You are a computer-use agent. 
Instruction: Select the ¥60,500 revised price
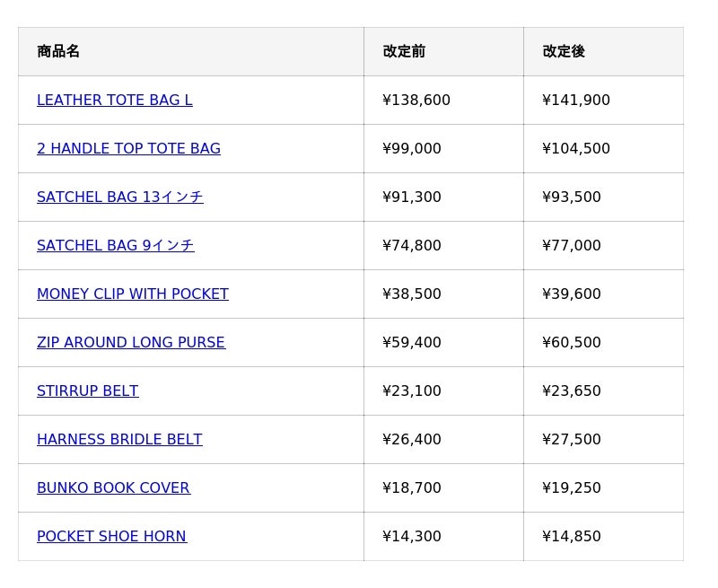572,343
